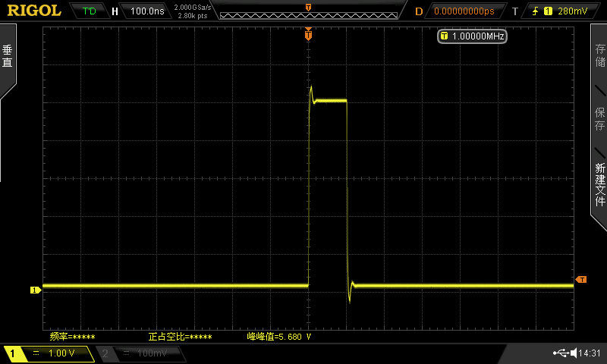Click the T'D trigger status indicator
This screenshot has height=364, width=607.
pos(89,11)
